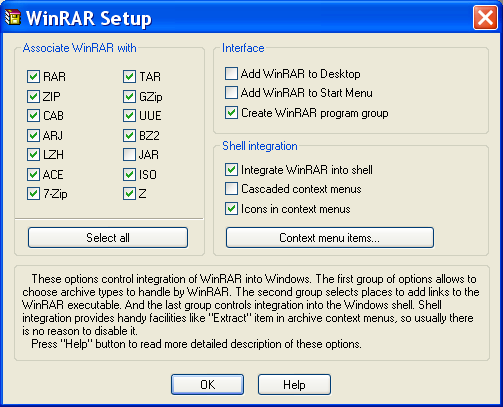
Task: Enable Add WinRAR to Start Menu
Action: (x=231, y=93)
